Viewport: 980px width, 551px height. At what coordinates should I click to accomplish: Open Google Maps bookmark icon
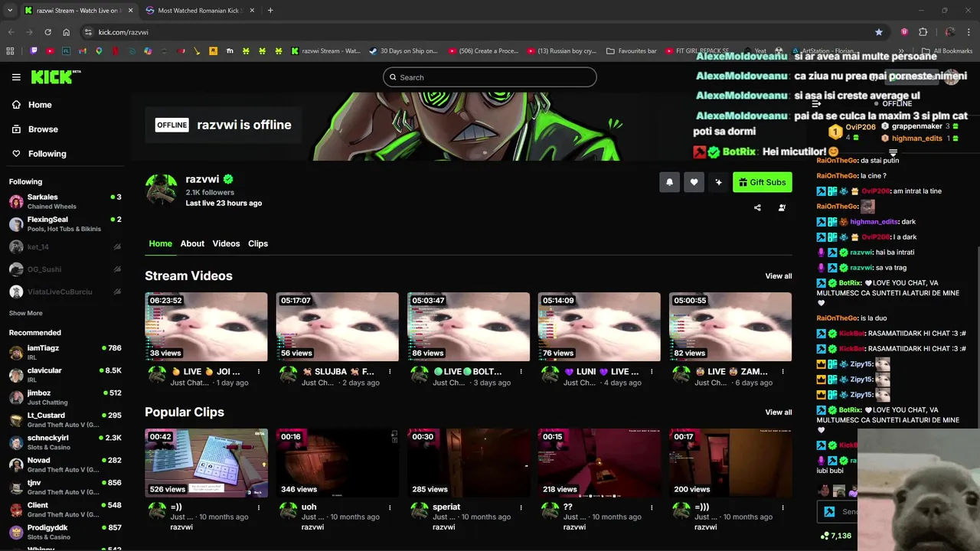coord(99,51)
